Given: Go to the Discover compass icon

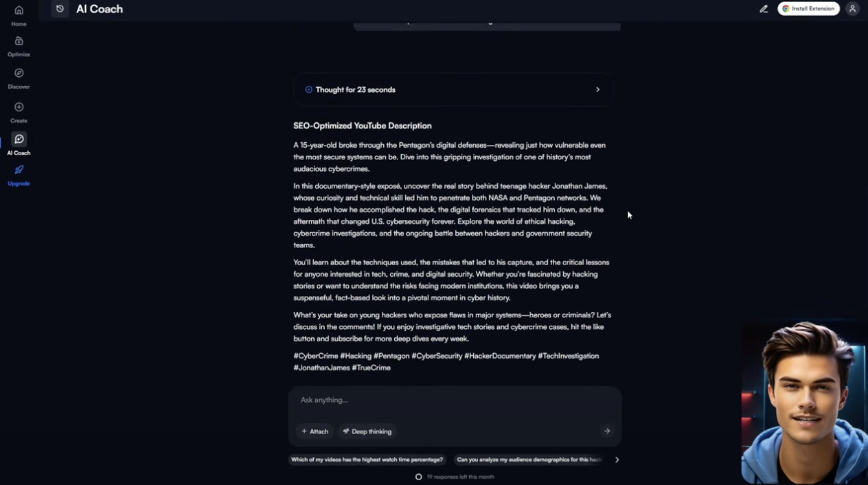Looking at the screenshot, I should click(x=19, y=74).
